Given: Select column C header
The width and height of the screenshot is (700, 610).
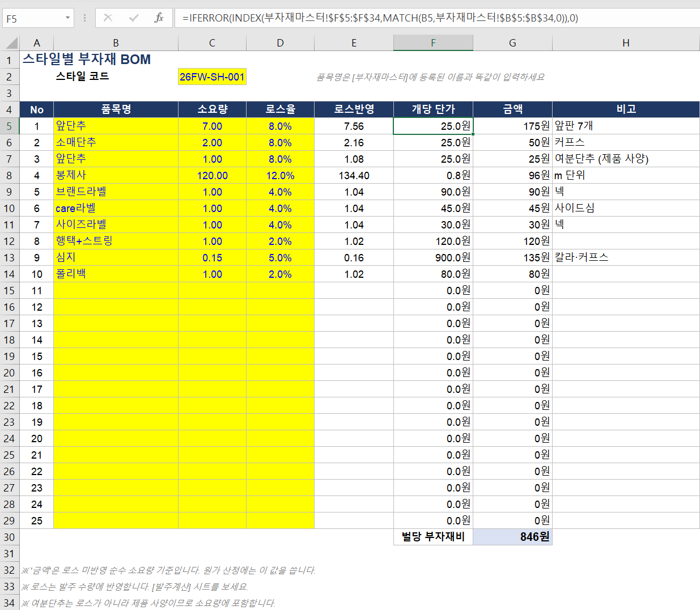Looking at the screenshot, I should (x=212, y=43).
